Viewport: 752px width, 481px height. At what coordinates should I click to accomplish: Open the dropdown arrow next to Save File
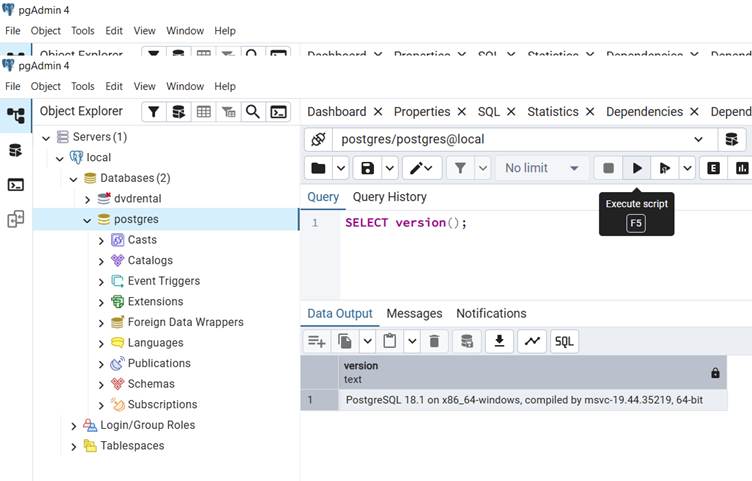[389, 168]
